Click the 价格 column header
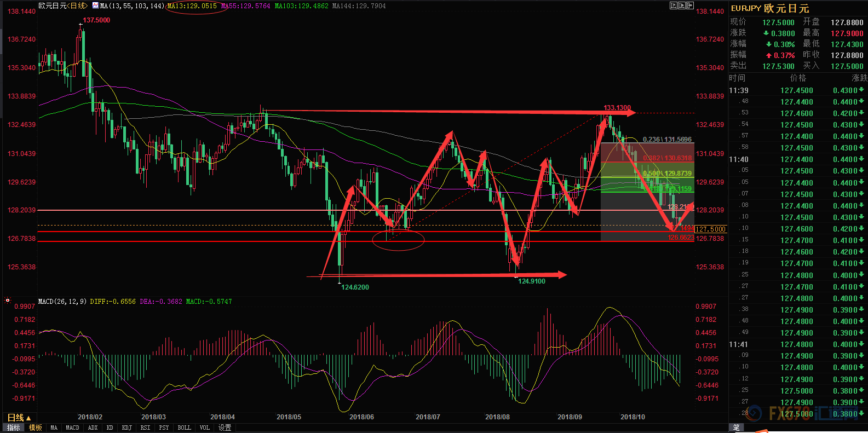 point(798,78)
